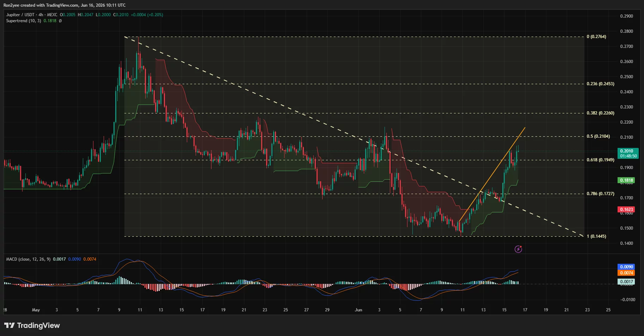Click the Ron2yee created with TradingView.com caption

coord(64,5)
